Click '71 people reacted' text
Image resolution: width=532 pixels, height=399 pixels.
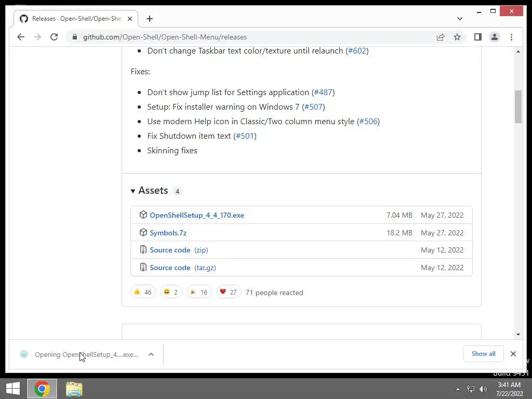[274, 292]
